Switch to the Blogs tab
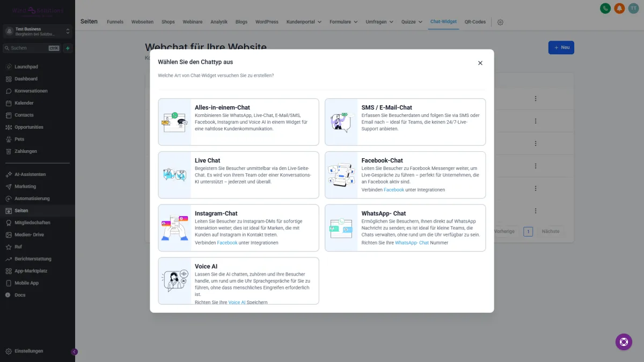 [x=241, y=22]
